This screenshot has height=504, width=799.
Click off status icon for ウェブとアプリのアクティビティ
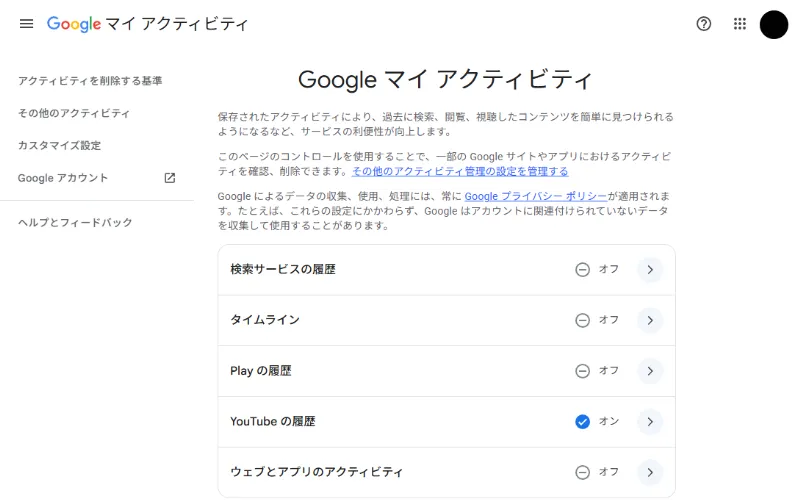582,472
